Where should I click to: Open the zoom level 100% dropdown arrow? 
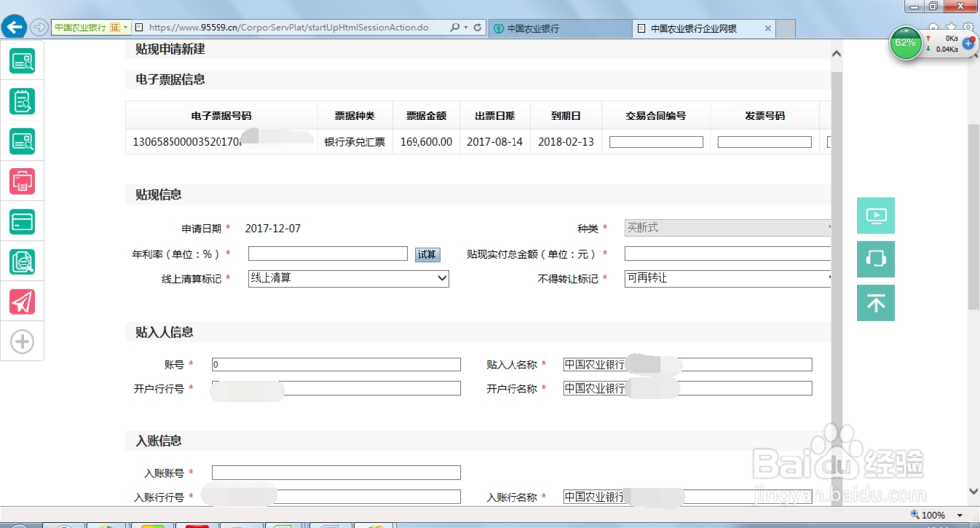[x=960, y=515]
